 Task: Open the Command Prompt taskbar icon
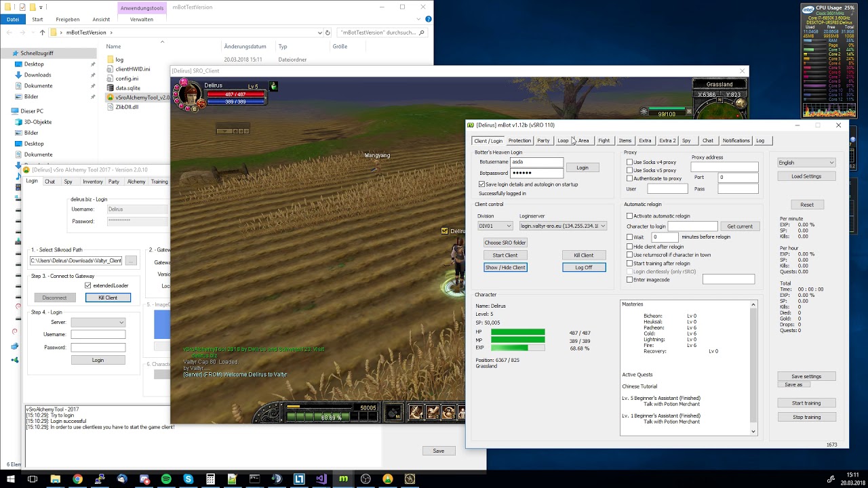254,479
